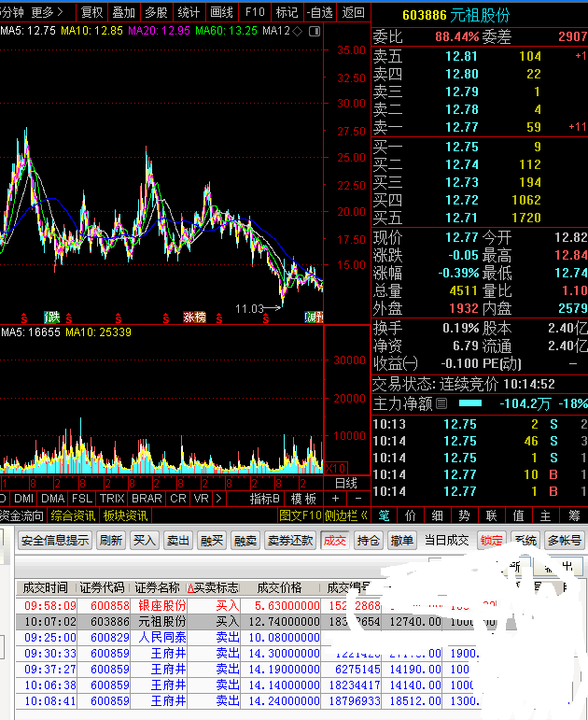Screen dimensions: 588x720
Task: Click the X10 volume scale label
Action: (x=336, y=469)
